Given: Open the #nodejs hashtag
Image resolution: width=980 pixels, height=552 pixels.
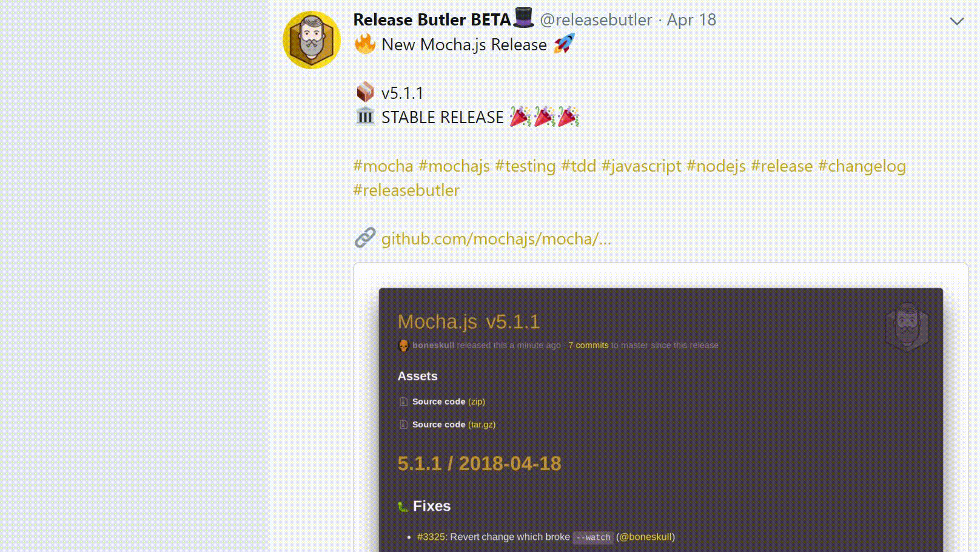Looking at the screenshot, I should pyautogui.click(x=716, y=166).
